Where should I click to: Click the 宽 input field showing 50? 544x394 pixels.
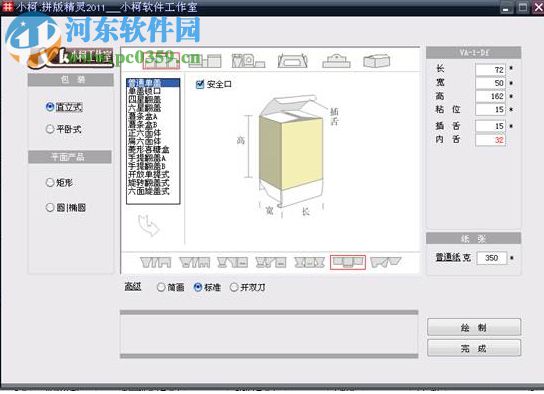490,83
